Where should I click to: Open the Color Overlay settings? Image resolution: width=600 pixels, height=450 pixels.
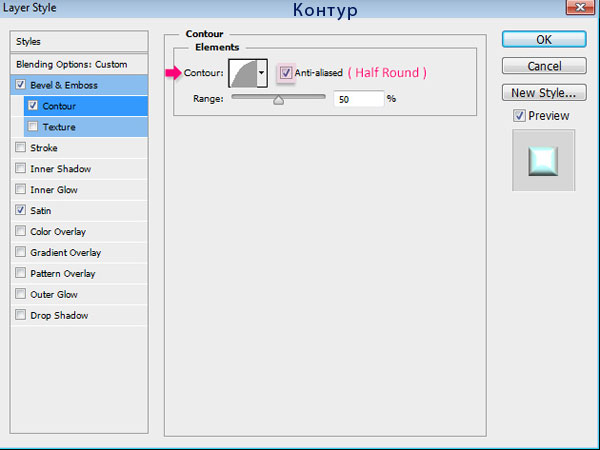coord(79,232)
